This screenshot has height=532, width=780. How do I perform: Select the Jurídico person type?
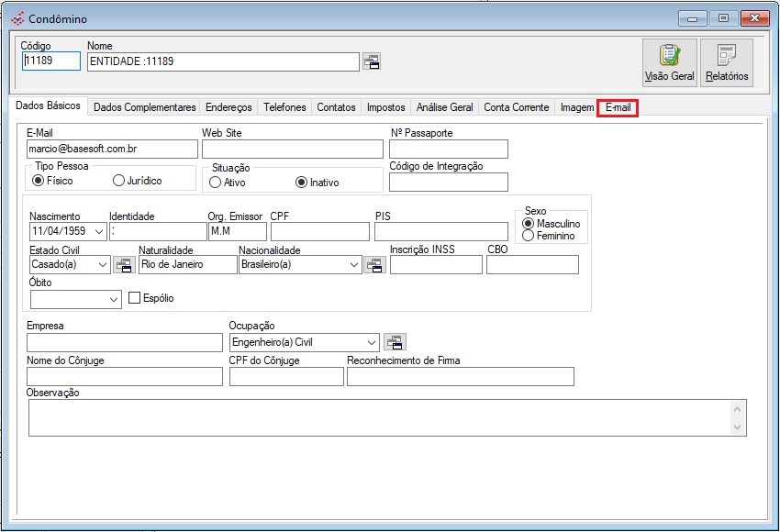(118, 181)
